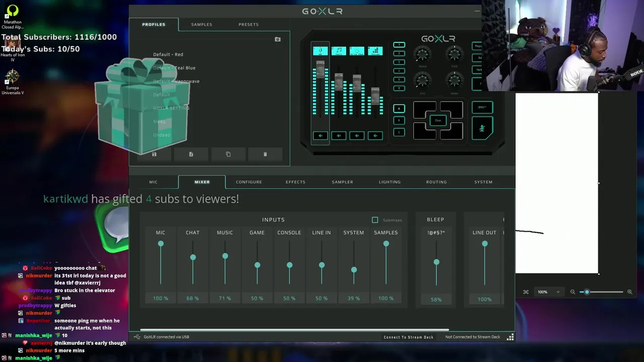
Task: Select channel 2 music display on device
Action: pyautogui.click(x=339, y=51)
